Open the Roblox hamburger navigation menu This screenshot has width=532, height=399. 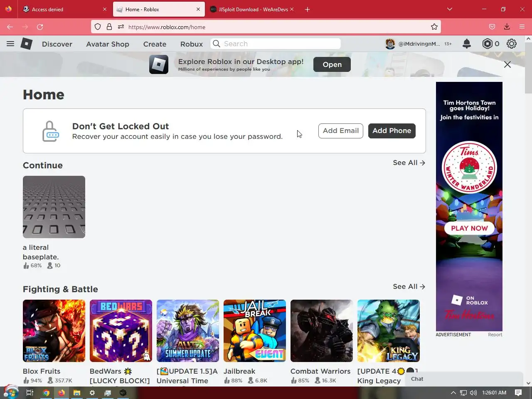coord(10,44)
